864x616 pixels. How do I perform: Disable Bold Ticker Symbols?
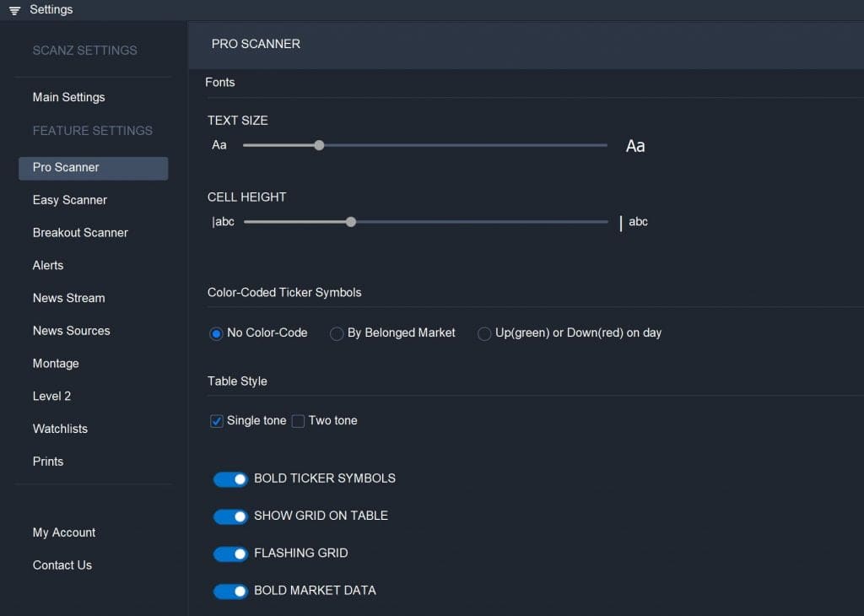[229, 478]
